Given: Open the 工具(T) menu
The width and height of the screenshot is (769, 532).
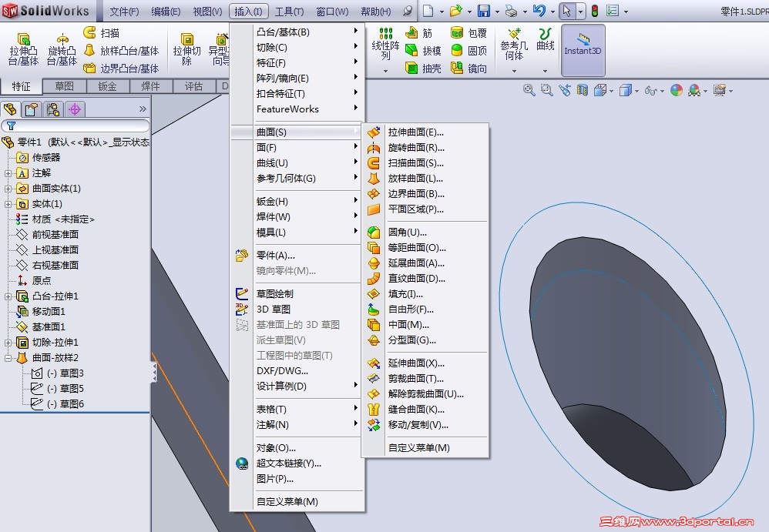Looking at the screenshot, I should (x=289, y=12).
